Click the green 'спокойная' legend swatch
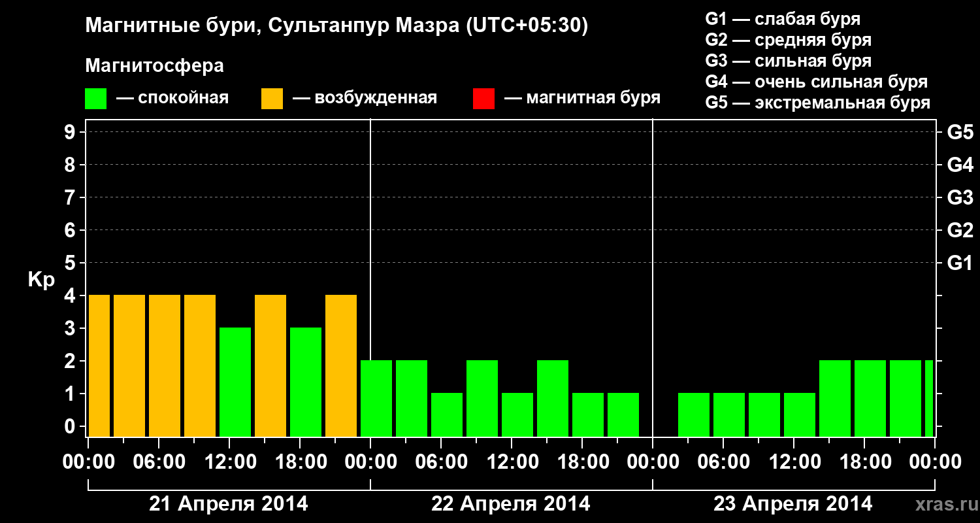 [x=95, y=99]
